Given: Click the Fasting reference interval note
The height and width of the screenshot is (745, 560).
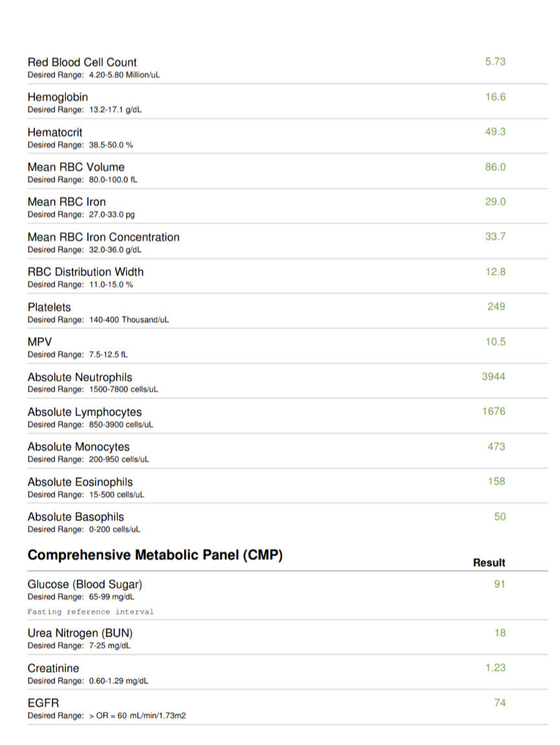Looking at the screenshot, I should tap(90, 611).
